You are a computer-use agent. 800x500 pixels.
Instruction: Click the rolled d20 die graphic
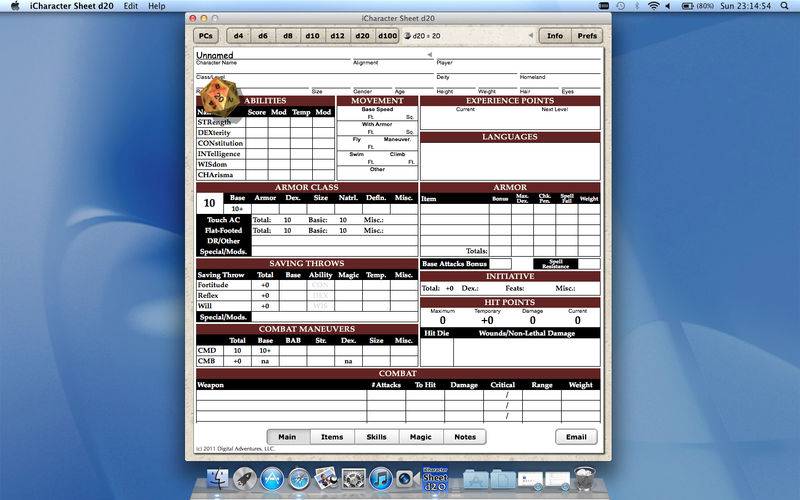(220, 97)
